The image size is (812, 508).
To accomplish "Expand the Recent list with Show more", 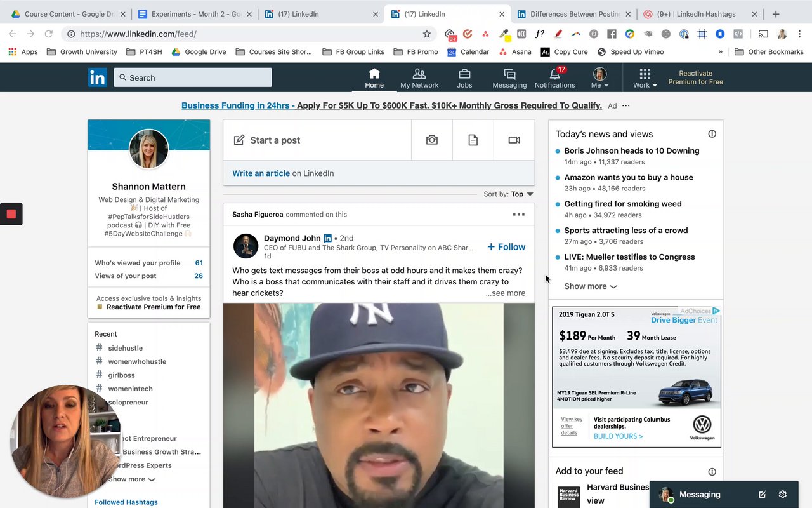I will coord(132,479).
